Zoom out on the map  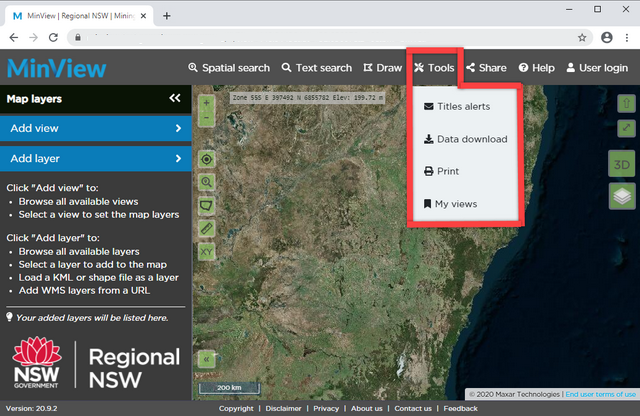click(207, 118)
